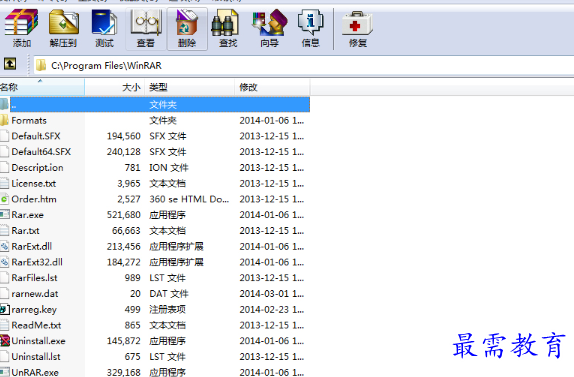Select the ReadMe.txt file name
Screen dimensions: 574x377
[36, 325]
